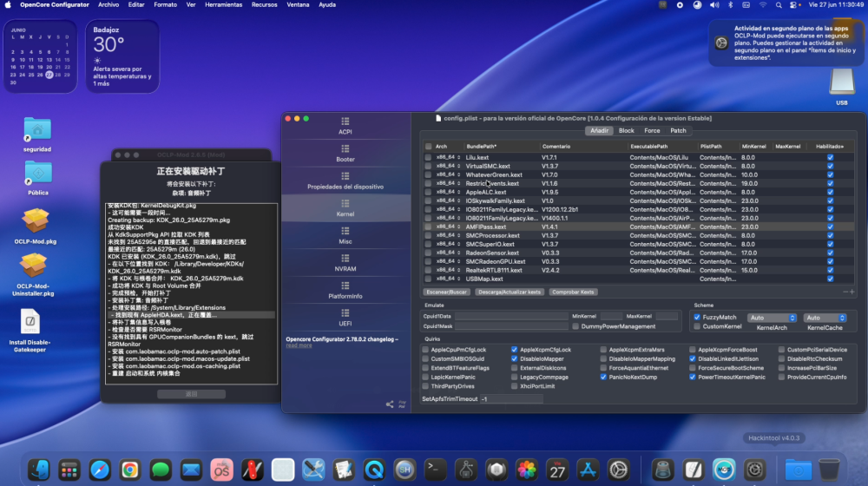The height and width of the screenshot is (486, 868).
Task: Enable the AppleCpuPmCfgLock quirk
Action: point(425,350)
